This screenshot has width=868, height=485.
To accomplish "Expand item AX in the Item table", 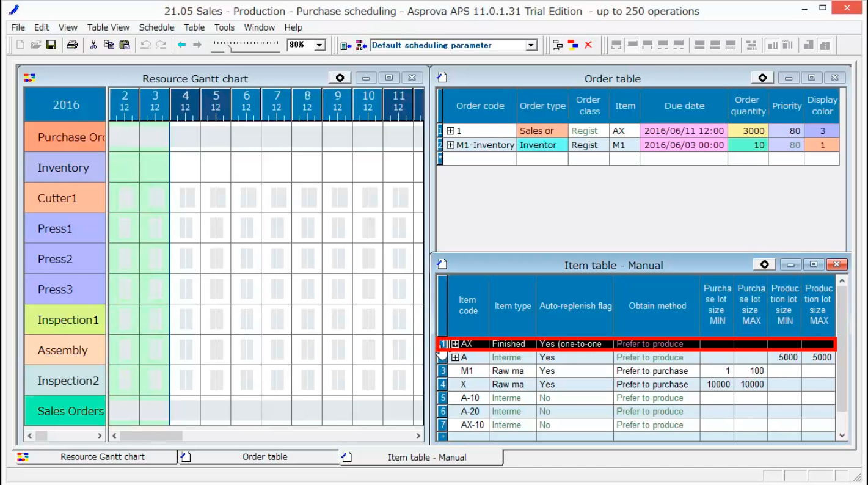I will 455,344.
